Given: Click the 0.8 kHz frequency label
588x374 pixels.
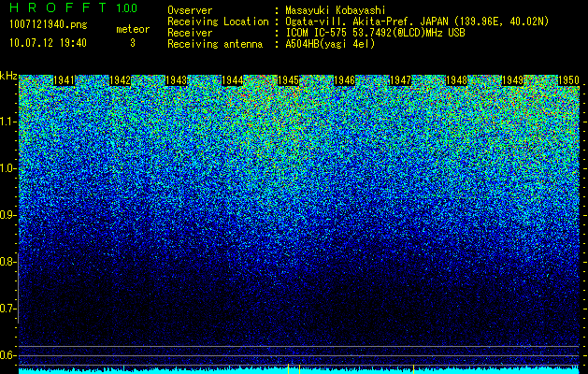Looking at the screenshot, I should click(7, 262).
